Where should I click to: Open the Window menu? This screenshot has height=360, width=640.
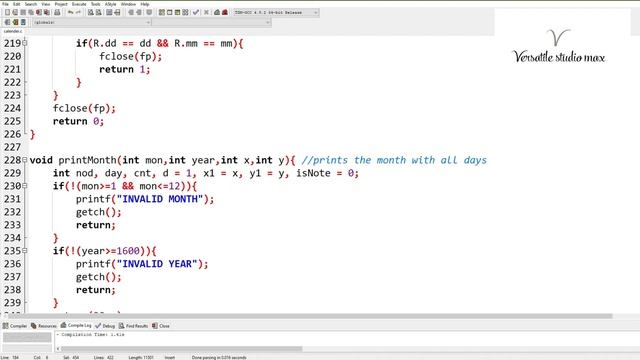pyautogui.click(x=128, y=4)
